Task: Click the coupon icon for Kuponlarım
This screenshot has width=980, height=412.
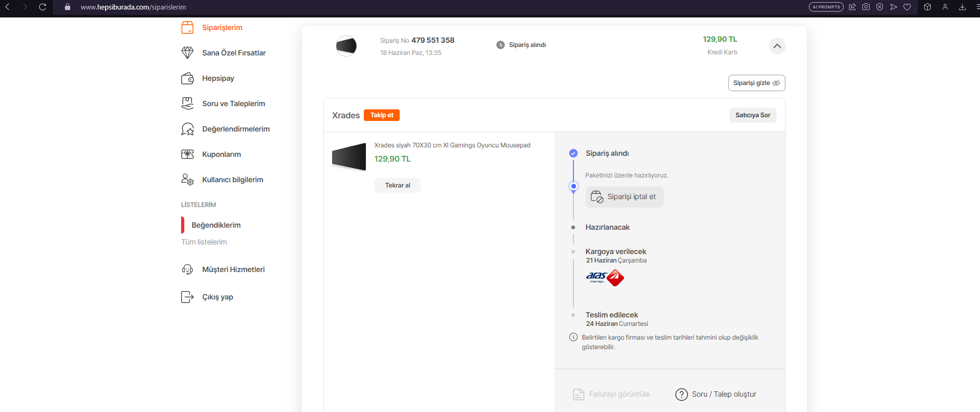Action: 187,154
